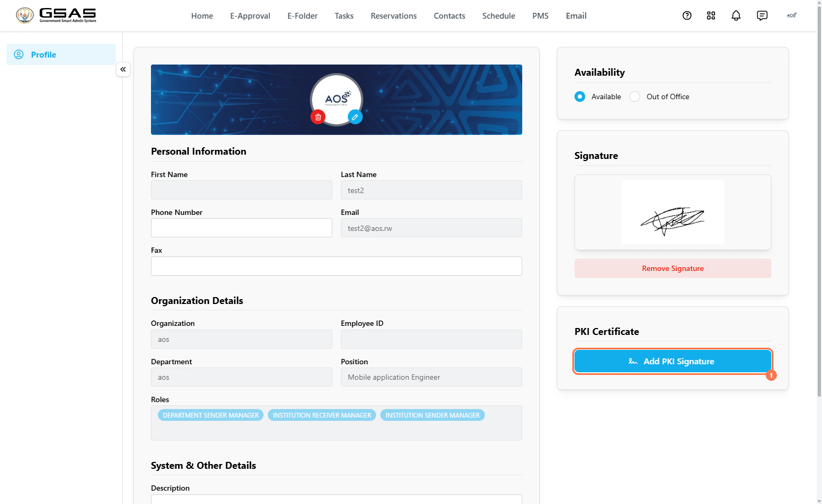Click the AOS profile photo circle
The width and height of the screenshot is (822, 504).
point(337,99)
